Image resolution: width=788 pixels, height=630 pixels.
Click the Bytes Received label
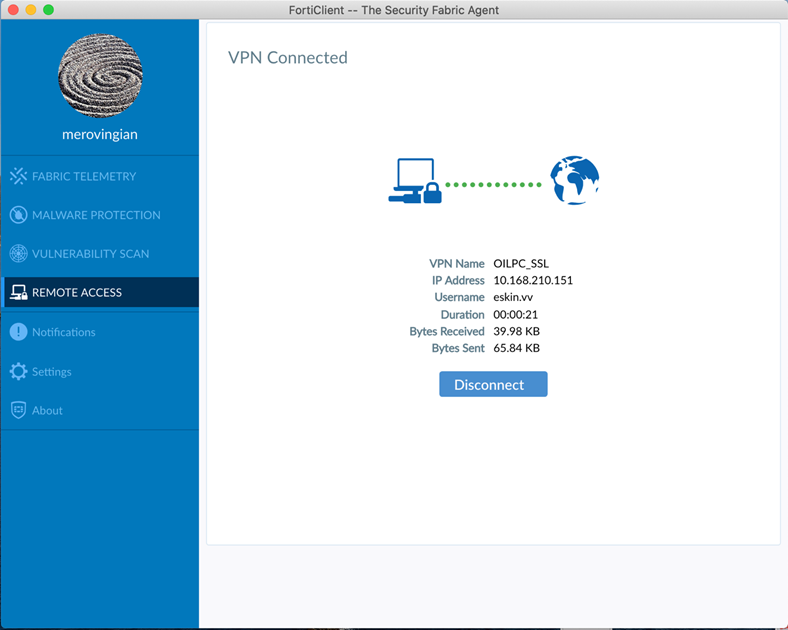coord(447,331)
